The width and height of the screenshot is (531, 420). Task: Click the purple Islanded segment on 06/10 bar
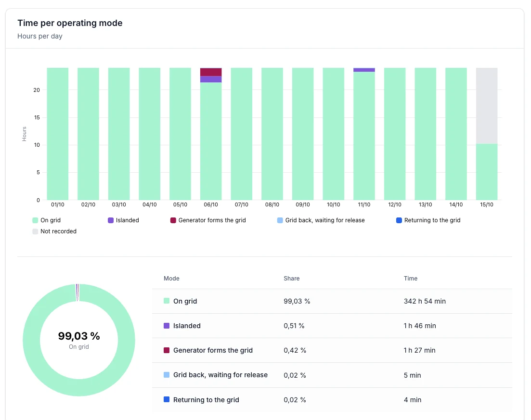pyautogui.click(x=211, y=79)
